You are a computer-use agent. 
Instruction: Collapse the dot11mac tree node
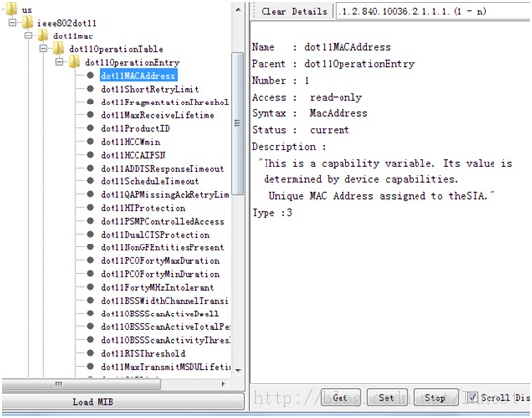point(29,35)
